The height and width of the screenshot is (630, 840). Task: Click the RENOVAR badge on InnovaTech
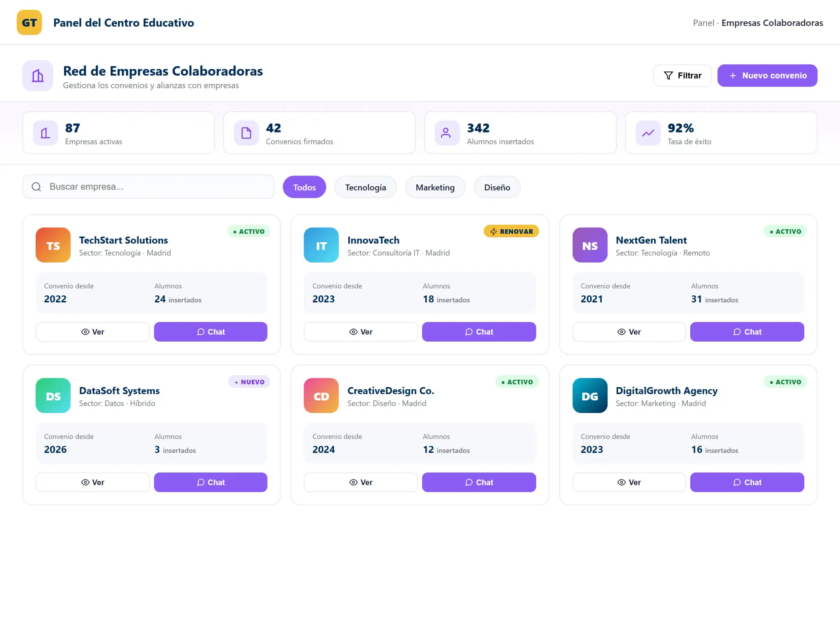(511, 231)
